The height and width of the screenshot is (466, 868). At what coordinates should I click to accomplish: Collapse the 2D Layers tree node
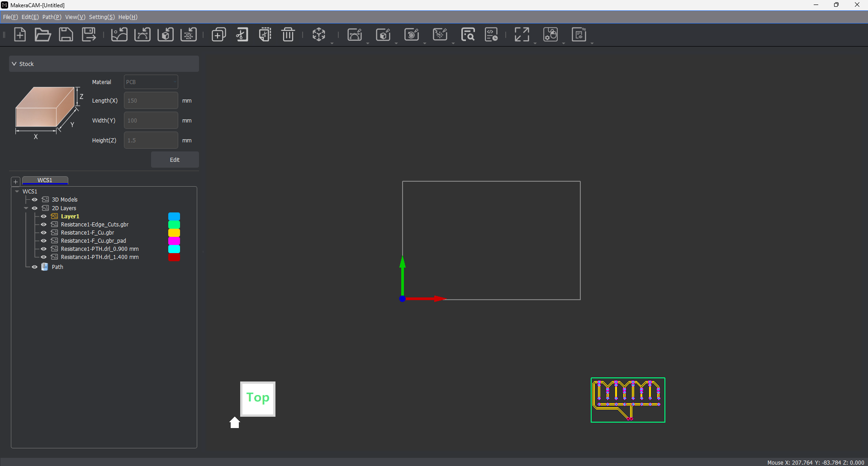[x=26, y=208]
